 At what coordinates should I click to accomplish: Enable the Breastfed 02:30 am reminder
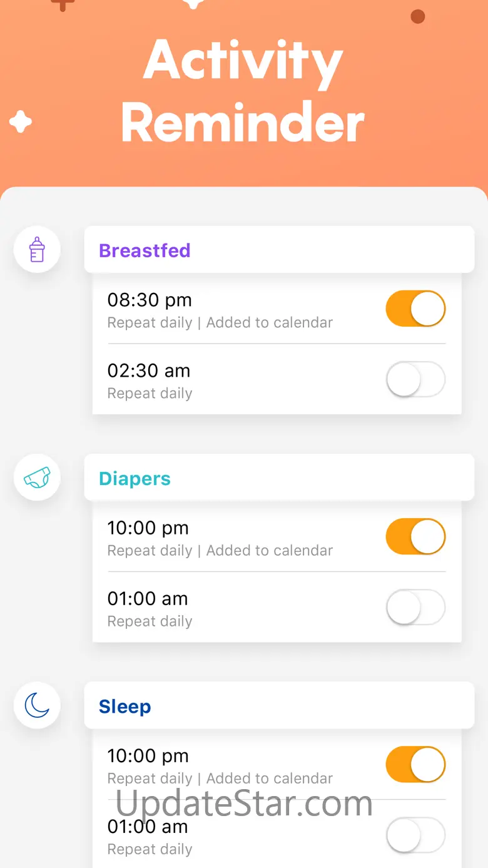[x=415, y=379]
